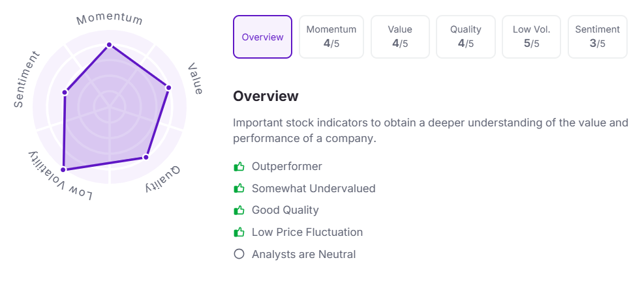Viewport: 644px width, 288px height.
Task: Select the Overview tab
Action: click(262, 37)
